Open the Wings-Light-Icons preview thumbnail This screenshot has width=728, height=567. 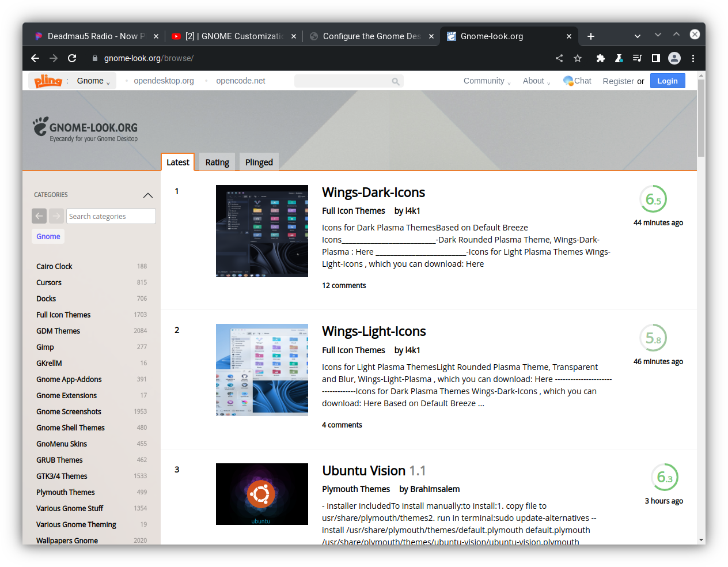click(x=262, y=370)
